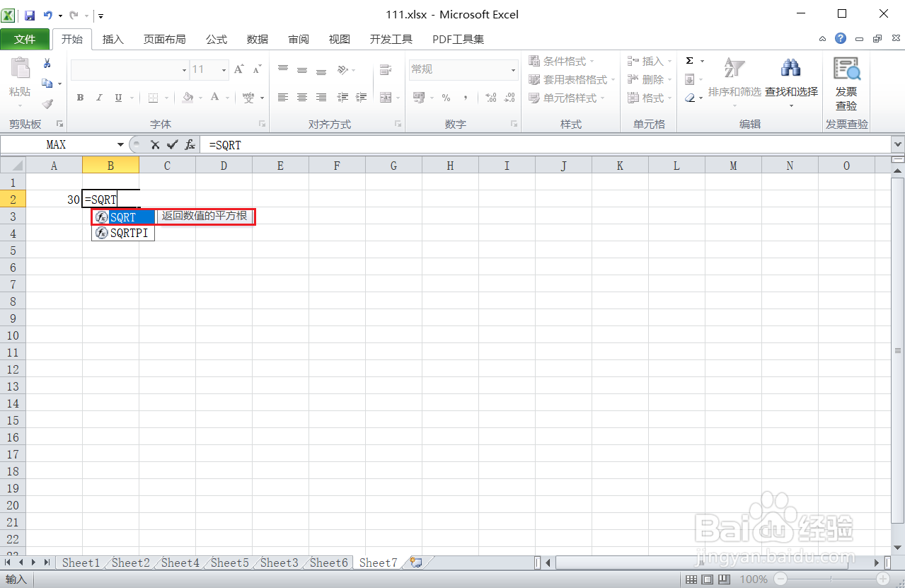Click 套用表格格式 button

pos(572,79)
